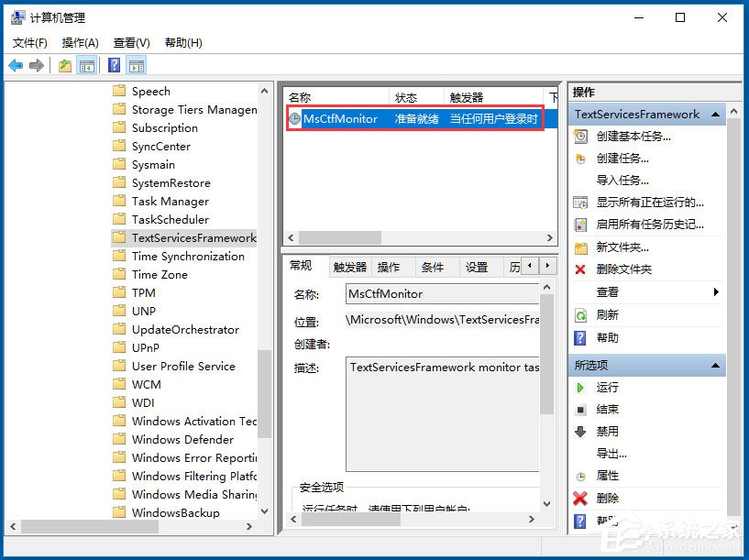Click the 结束 (End) stop icon

[578, 409]
